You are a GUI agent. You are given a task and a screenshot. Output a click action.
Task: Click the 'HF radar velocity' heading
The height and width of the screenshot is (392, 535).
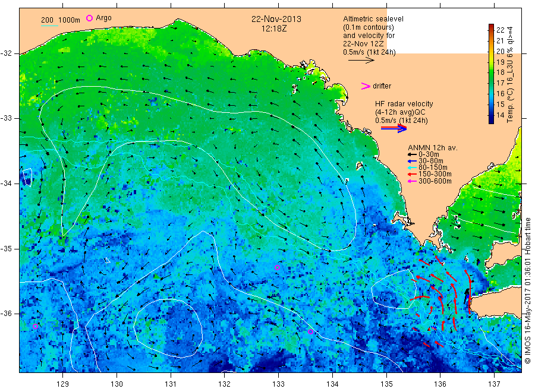pyautogui.click(x=404, y=104)
